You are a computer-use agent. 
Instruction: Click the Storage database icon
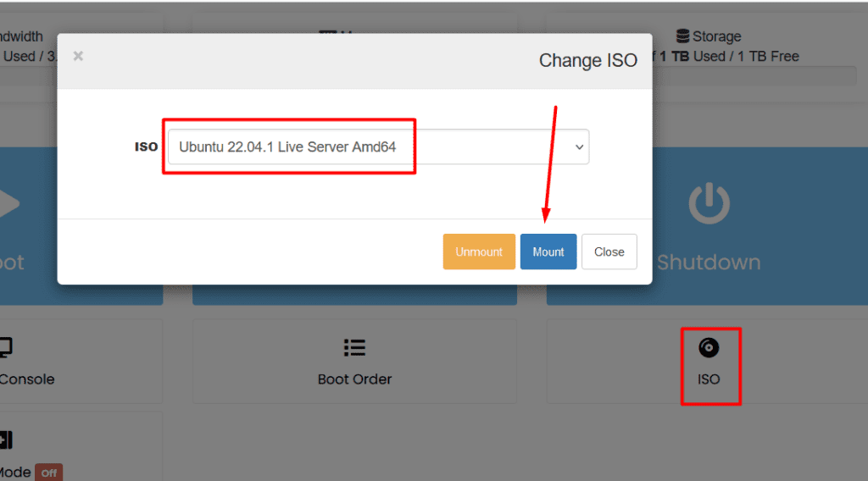(682, 36)
